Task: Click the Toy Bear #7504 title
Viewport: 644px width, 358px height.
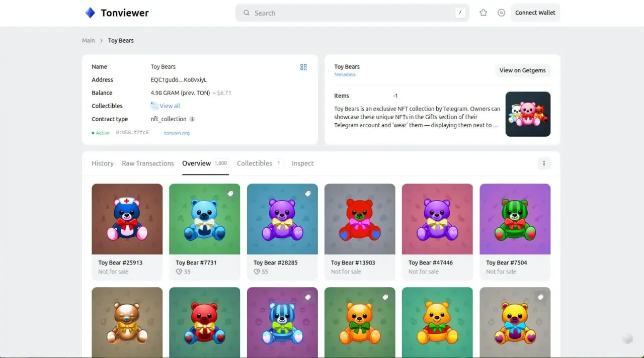Action: (507, 263)
